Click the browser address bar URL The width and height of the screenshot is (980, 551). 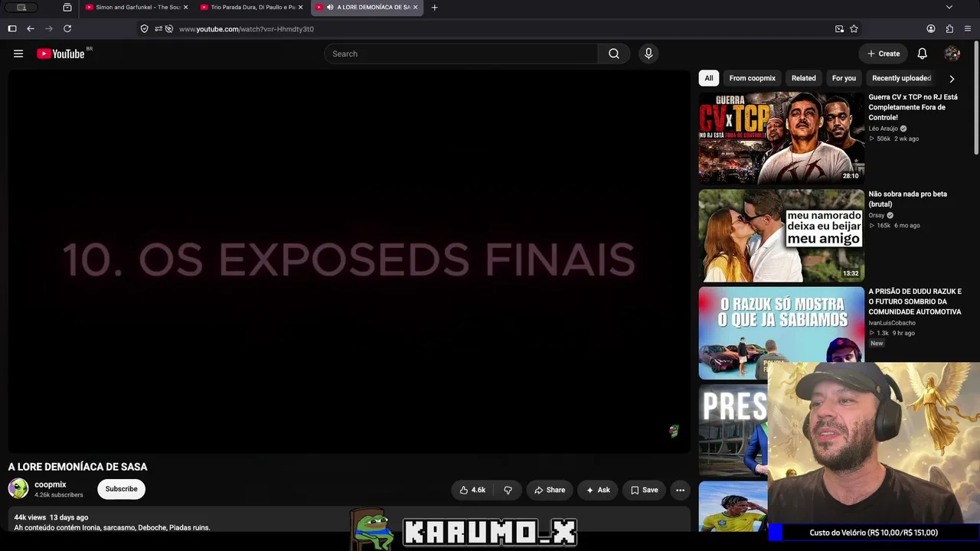247,29
